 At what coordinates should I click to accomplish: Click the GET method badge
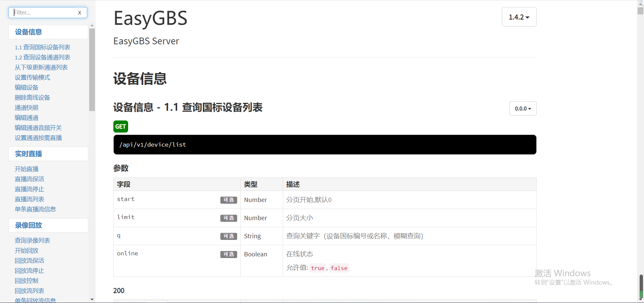120,127
